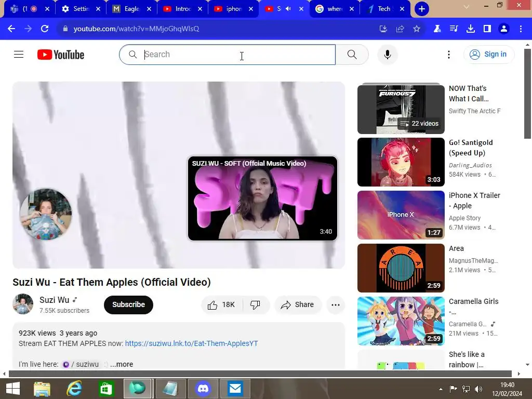The image size is (532, 399).
Task: Open the system volume speaker icon
Action: coord(478,389)
